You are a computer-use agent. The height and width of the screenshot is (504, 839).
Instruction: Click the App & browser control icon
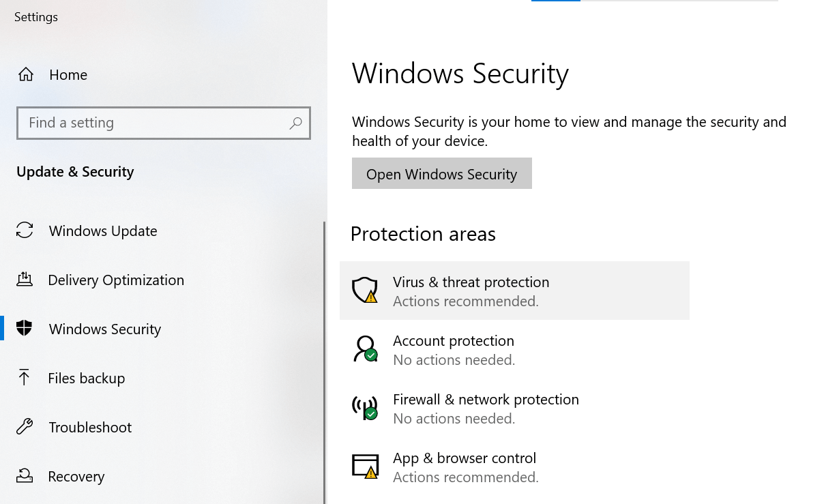point(365,466)
